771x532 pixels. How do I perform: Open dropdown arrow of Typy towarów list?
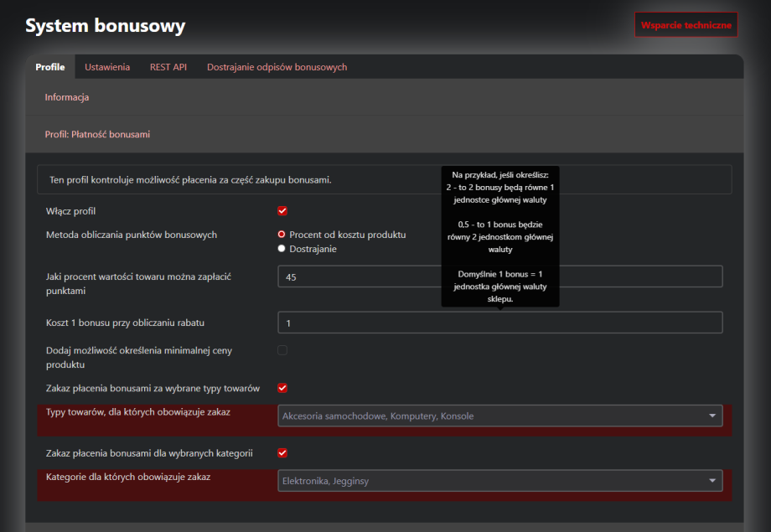pyautogui.click(x=712, y=416)
